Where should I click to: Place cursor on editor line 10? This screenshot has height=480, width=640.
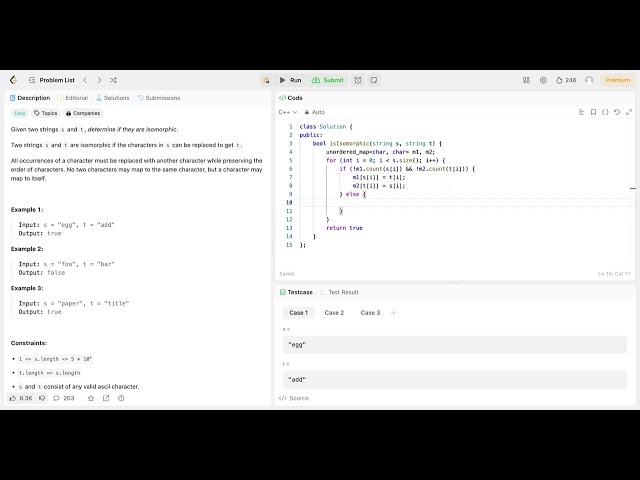(x=465, y=202)
